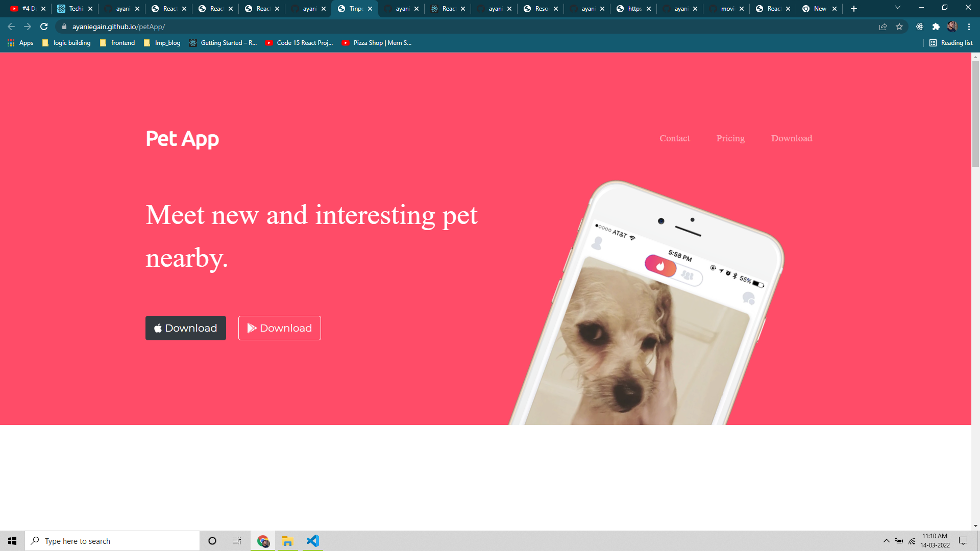Open the Extensions puzzle-piece icon
980x551 pixels.
937,27
